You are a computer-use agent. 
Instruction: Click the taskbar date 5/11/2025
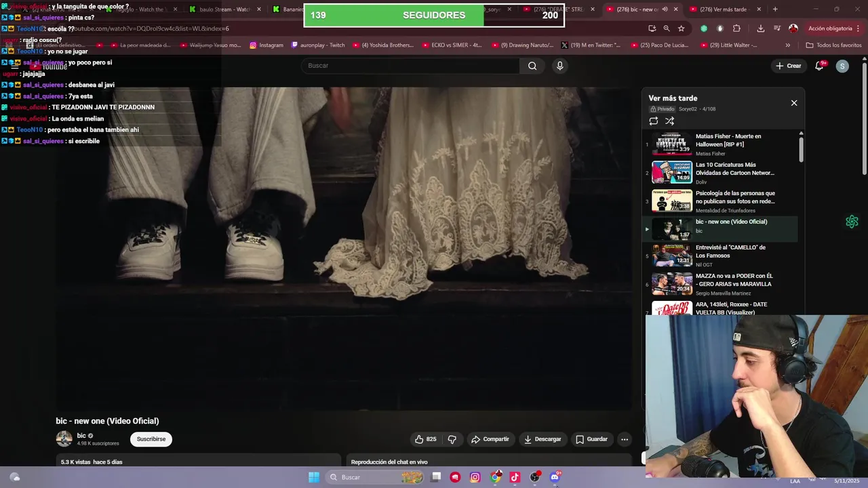(x=847, y=481)
